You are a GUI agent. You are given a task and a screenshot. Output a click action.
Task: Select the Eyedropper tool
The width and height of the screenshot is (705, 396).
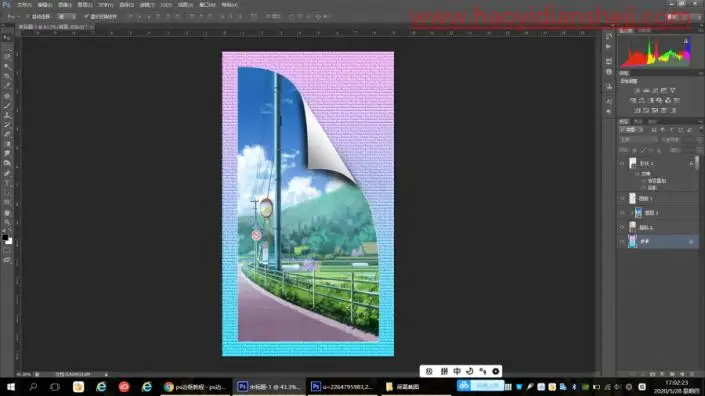click(7, 86)
